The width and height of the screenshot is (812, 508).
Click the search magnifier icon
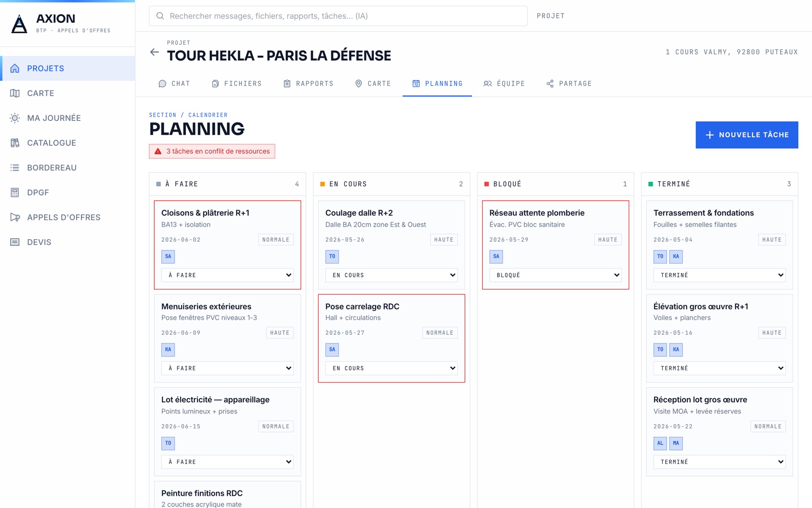(160, 16)
